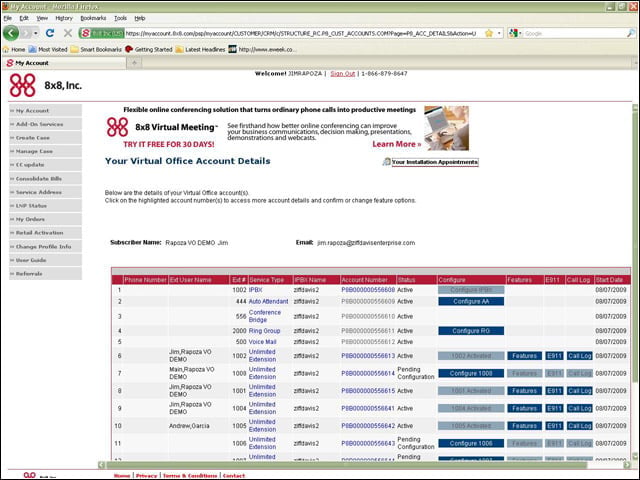Open Referrals in sidebar

point(45,273)
